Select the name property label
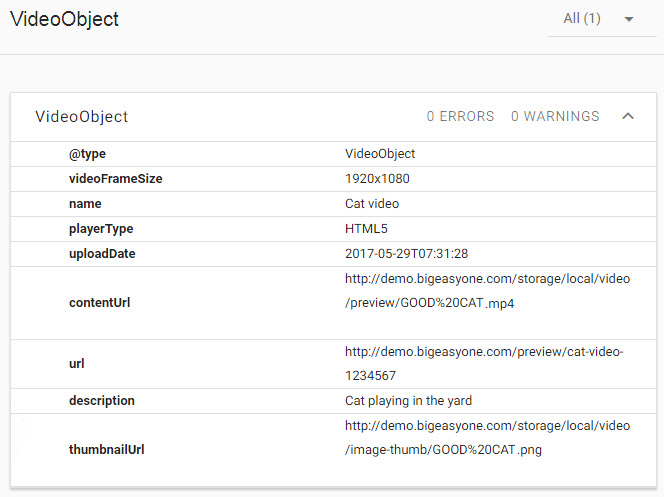The height and width of the screenshot is (497, 664). click(85, 204)
